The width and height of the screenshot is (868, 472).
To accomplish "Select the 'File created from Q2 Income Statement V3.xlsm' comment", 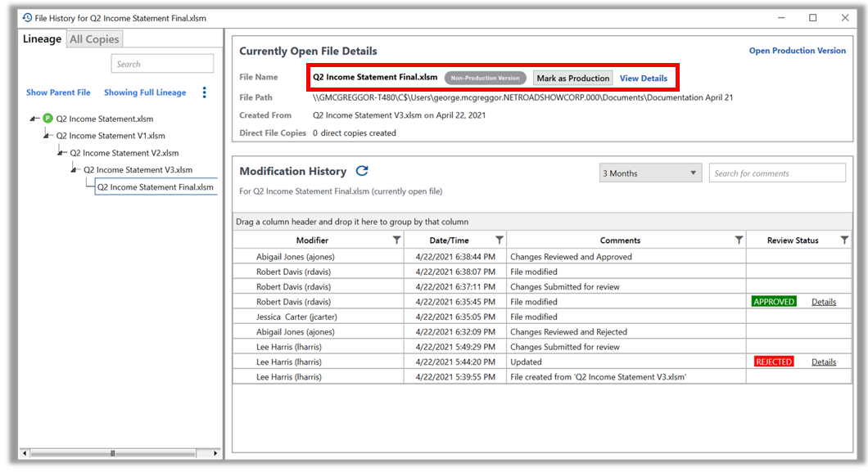I will click(x=626, y=377).
